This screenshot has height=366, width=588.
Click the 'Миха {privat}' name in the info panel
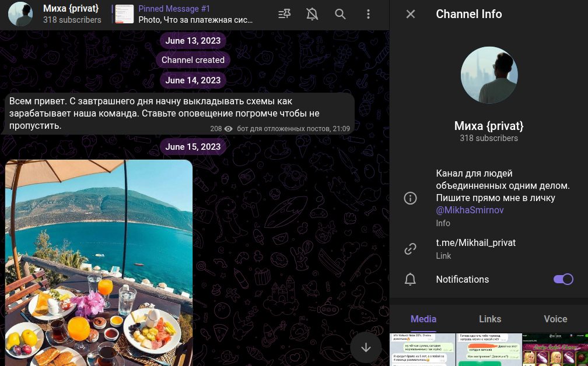[x=489, y=125]
